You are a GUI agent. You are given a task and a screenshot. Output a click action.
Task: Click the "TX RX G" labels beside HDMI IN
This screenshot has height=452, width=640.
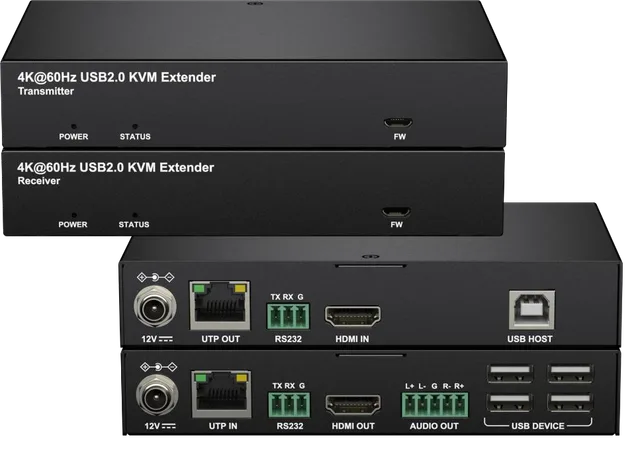click(x=287, y=297)
